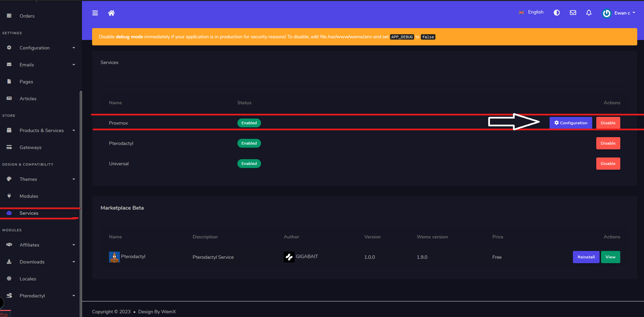This screenshot has width=644, height=317.
Task: Click the Articles newspaper icon
Action: (x=9, y=98)
